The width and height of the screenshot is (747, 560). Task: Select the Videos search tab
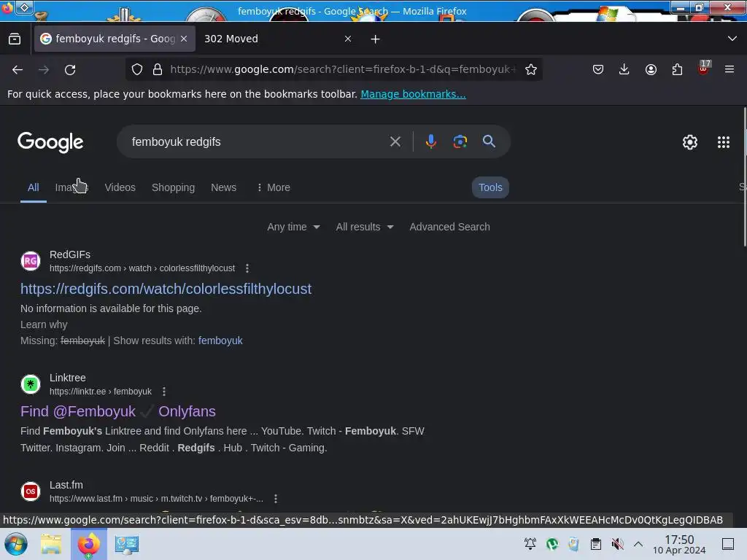(x=120, y=187)
